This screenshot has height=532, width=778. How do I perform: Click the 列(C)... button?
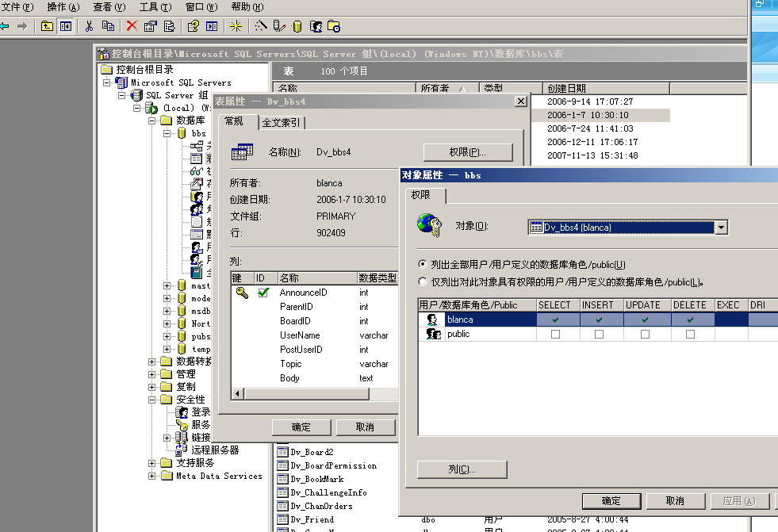(462, 469)
